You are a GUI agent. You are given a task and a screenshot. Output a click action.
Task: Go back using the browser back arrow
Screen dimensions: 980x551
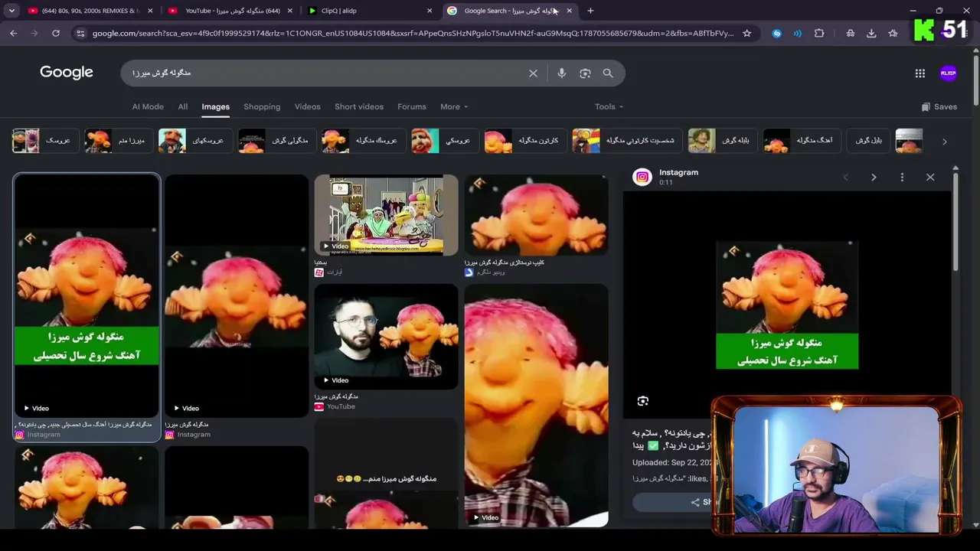tap(13, 33)
